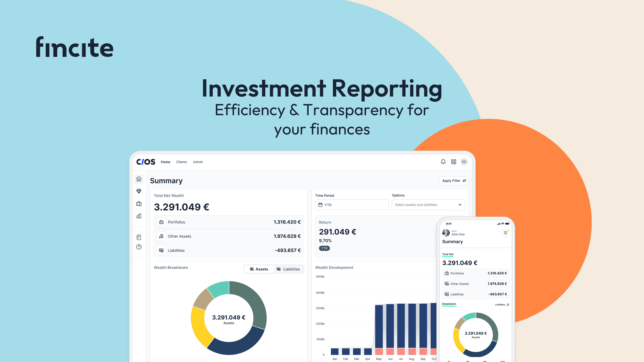Click the YTD time period field

[352, 205]
